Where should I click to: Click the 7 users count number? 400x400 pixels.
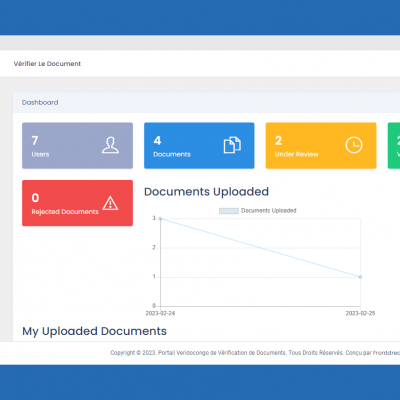click(35, 140)
